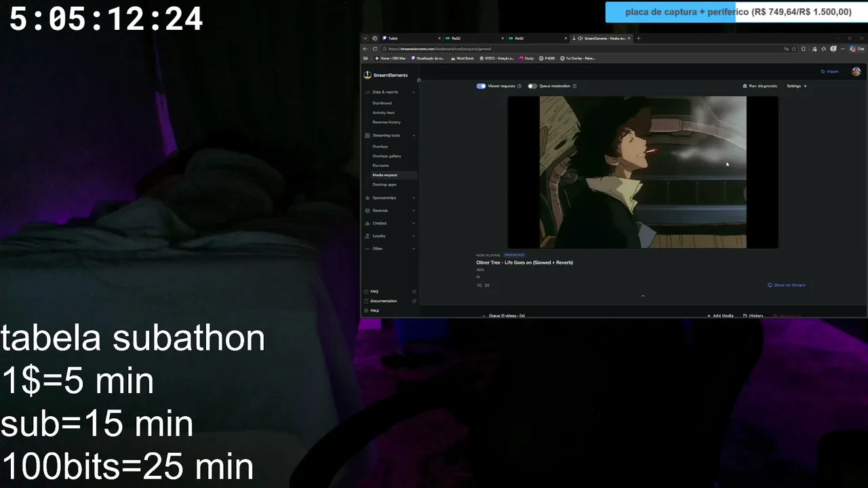Expand the Other section
868x488 pixels.
coord(390,249)
